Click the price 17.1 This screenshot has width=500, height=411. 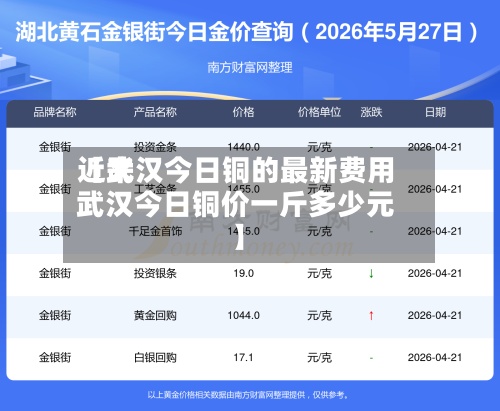(243, 358)
